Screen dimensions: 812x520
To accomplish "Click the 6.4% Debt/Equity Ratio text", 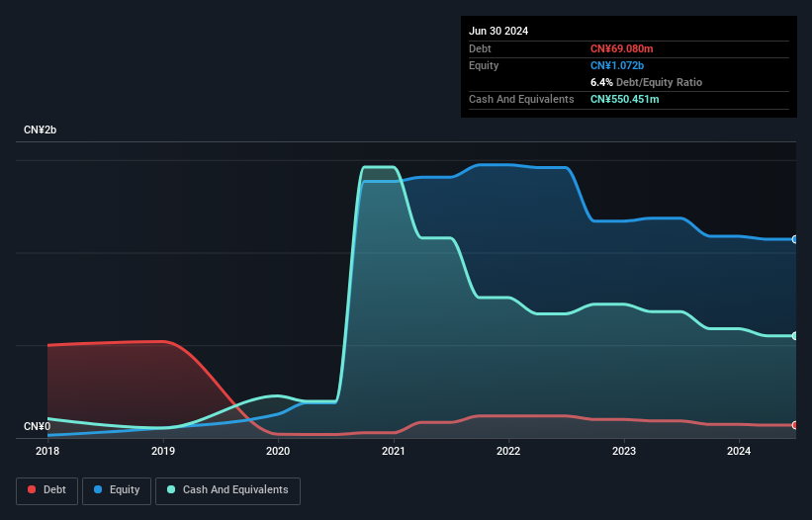I will pyautogui.click(x=646, y=82).
